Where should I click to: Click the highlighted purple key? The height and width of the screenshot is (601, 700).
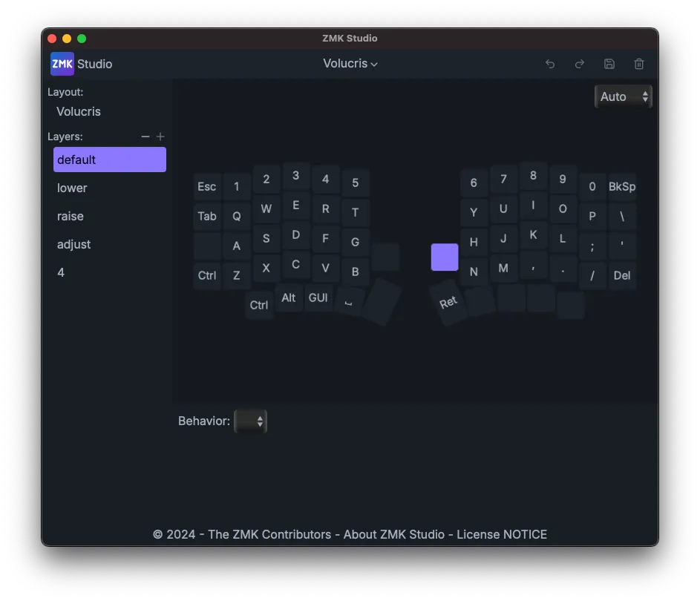[x=445, y=257]
